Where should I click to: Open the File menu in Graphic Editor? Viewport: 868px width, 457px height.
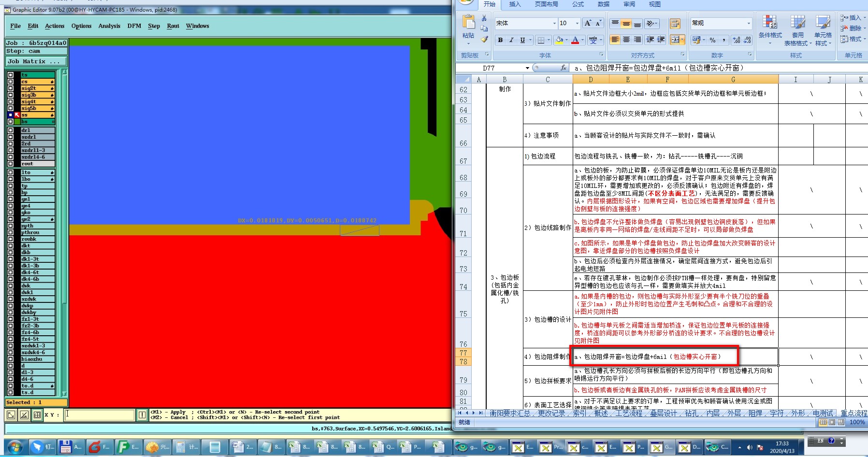[15, 26]
